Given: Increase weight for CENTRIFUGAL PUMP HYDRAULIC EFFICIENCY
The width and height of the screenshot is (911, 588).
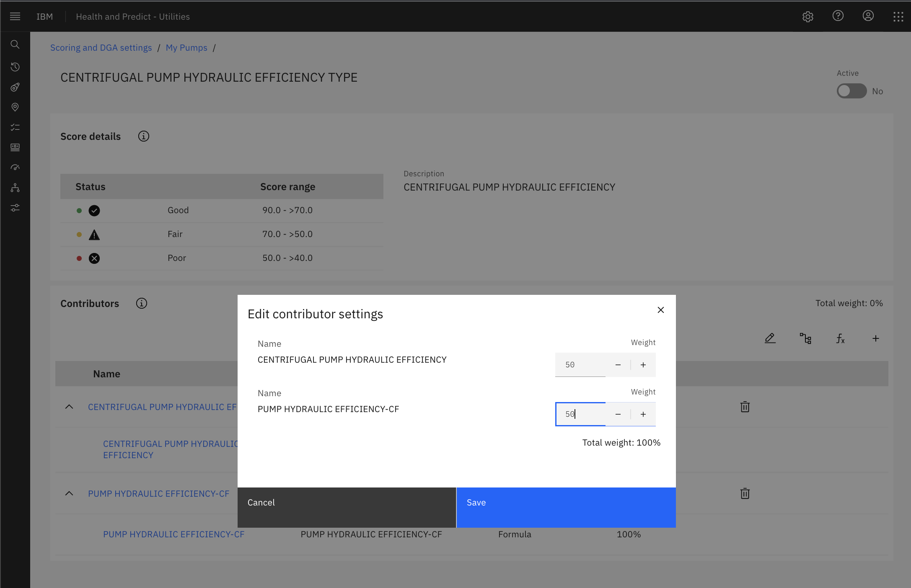Looking at the screenshot, I should coord(643,365).
